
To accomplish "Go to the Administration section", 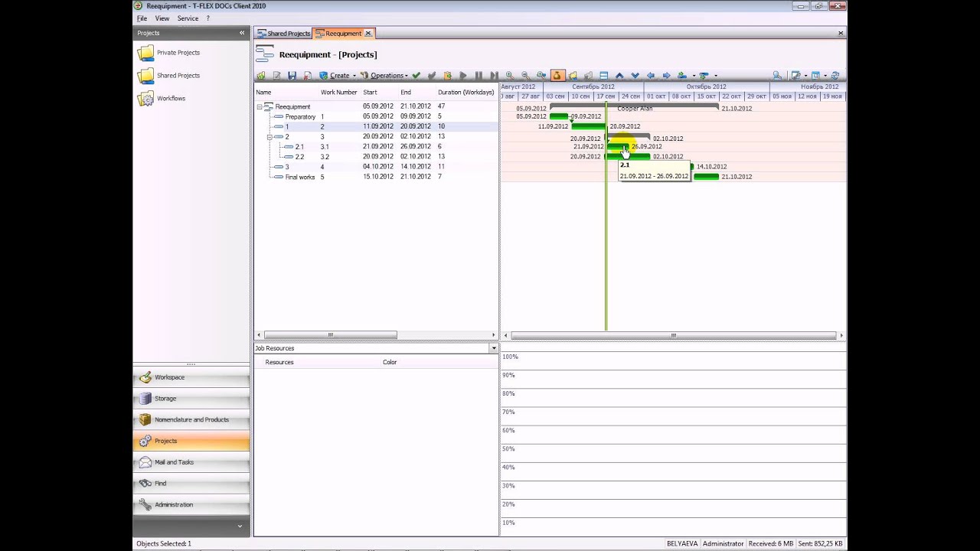I will (191, 505).
